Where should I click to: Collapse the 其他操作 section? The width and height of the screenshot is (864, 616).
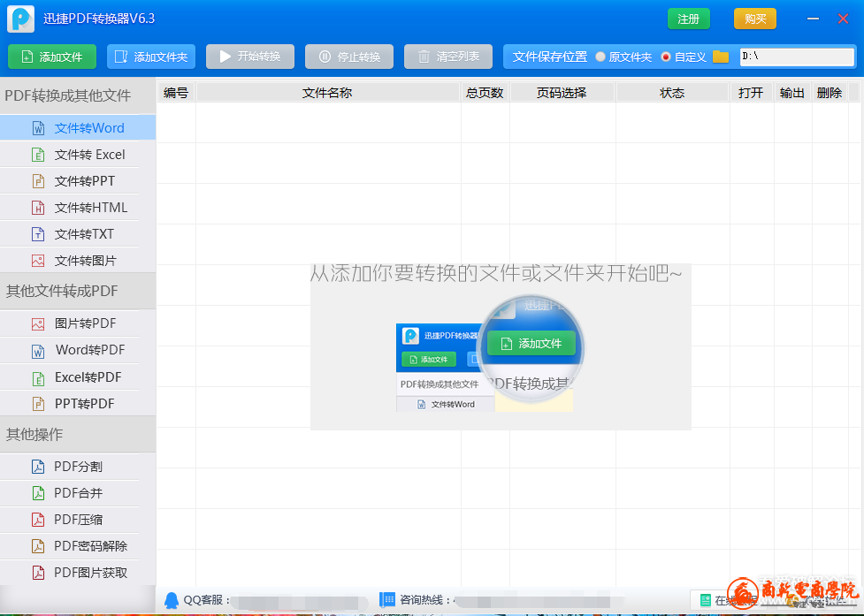point(78,434)
